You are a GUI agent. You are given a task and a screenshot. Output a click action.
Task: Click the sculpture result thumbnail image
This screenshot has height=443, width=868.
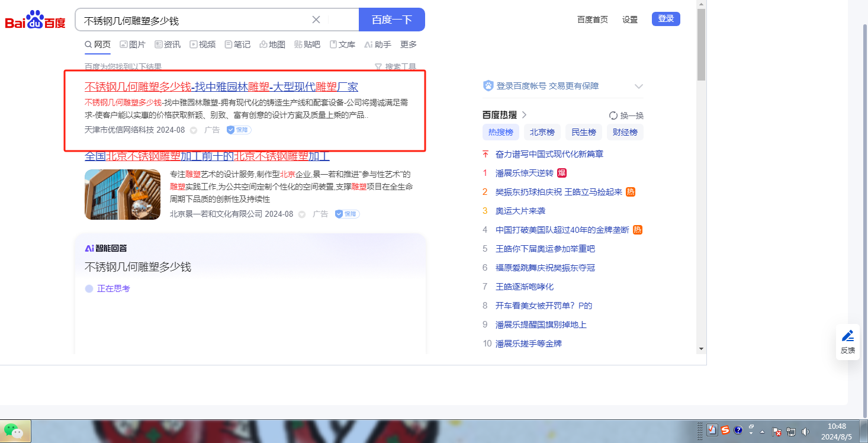pyautogui.click(x=123, y=194)
